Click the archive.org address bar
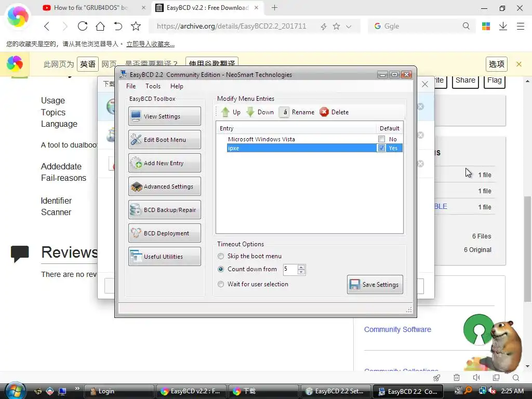The height and width of the screenshot is (399, 532). (231, 26)
